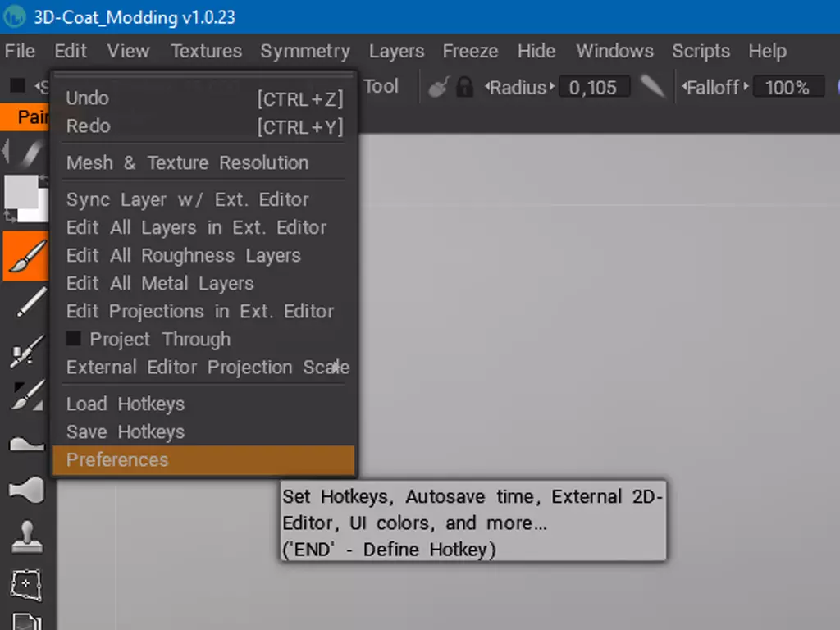Open Preferences from Edit menu
Viewport: 840px width, 630px height.
tap(204, 459)
